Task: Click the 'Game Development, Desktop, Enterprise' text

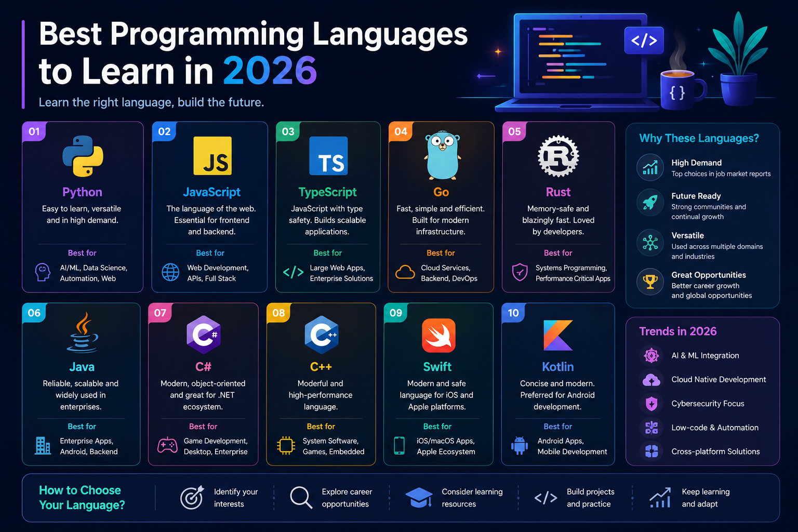Action: (216, 446)
